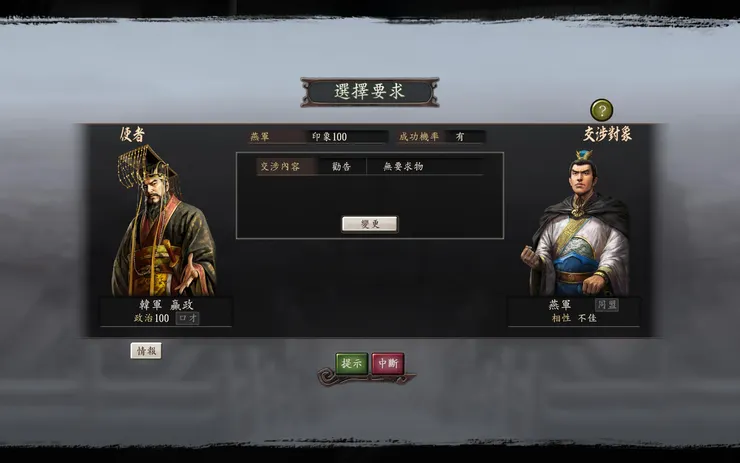
Task: Click the green 提示 propose button
Action: click(352, 363)
